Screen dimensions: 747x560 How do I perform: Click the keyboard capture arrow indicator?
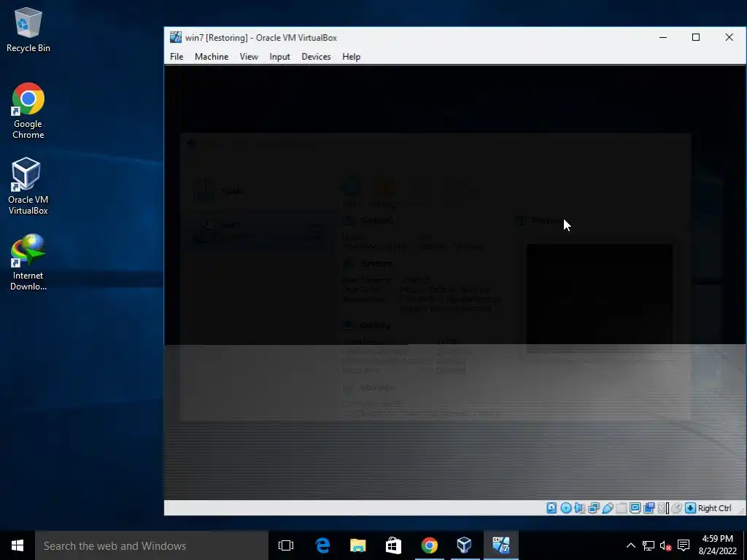(x=690, y=508)
